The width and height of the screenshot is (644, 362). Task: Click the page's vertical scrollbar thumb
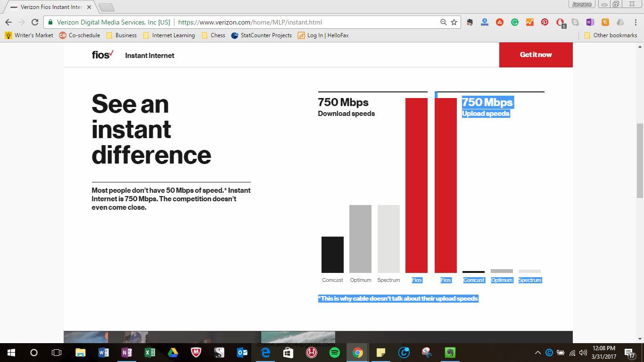[640, 160]
